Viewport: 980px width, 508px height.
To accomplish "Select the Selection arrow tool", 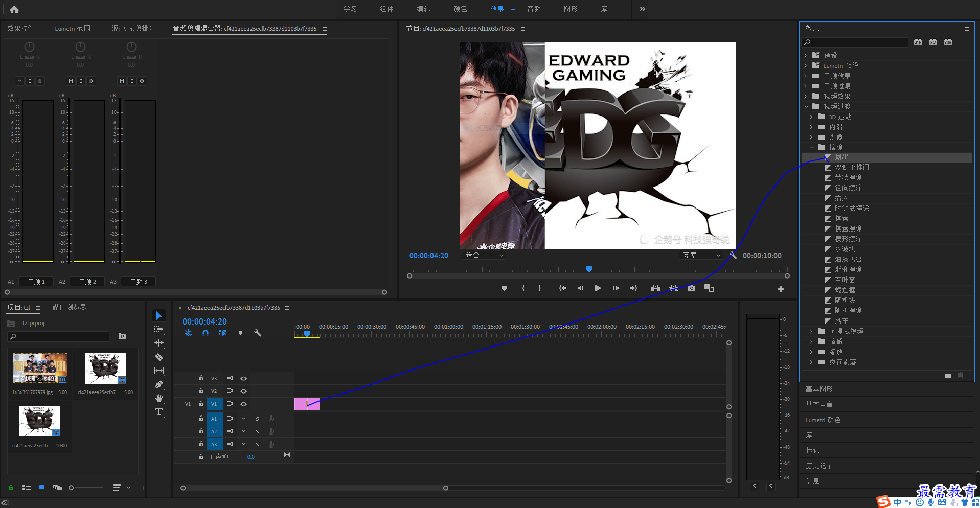I will [159, 316].
